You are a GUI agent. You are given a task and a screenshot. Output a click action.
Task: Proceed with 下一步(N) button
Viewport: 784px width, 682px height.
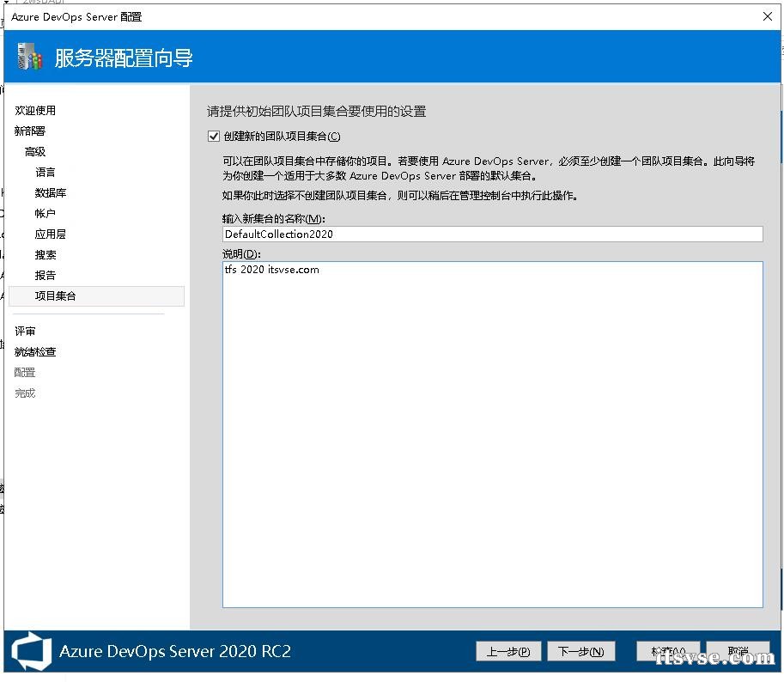[581, 651]
